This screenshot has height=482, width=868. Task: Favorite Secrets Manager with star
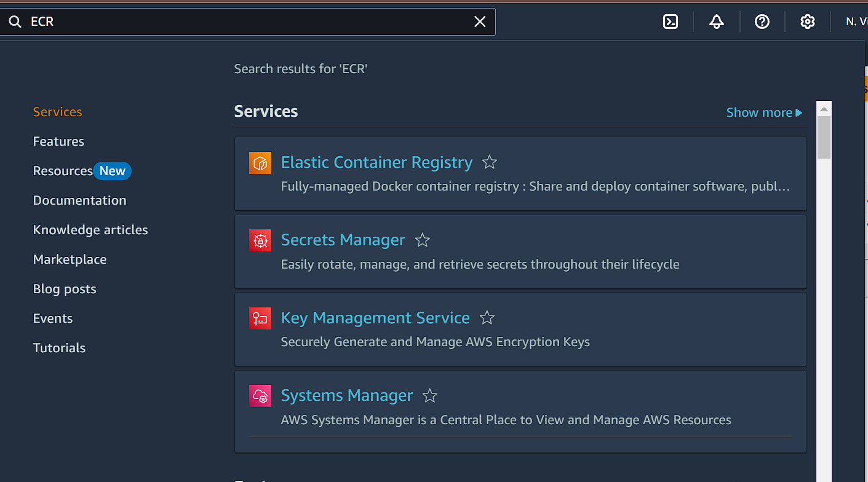tap(423, 240)
